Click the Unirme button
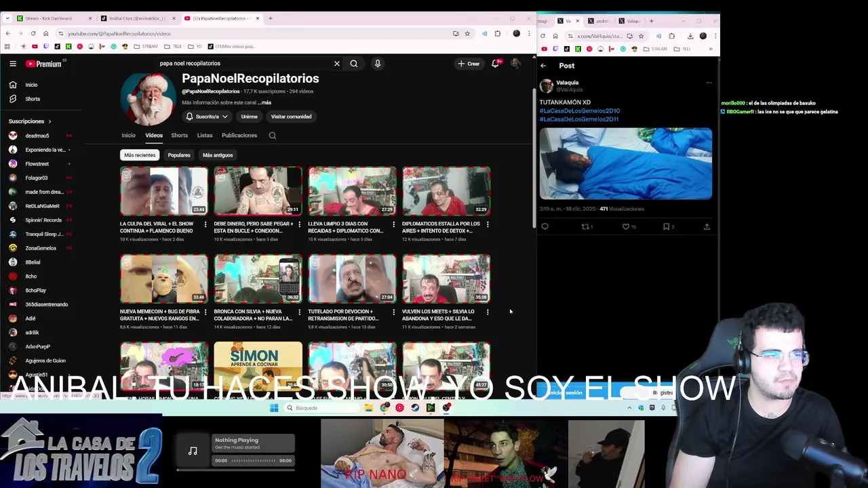868x488 pixels. tap(249, 117)
